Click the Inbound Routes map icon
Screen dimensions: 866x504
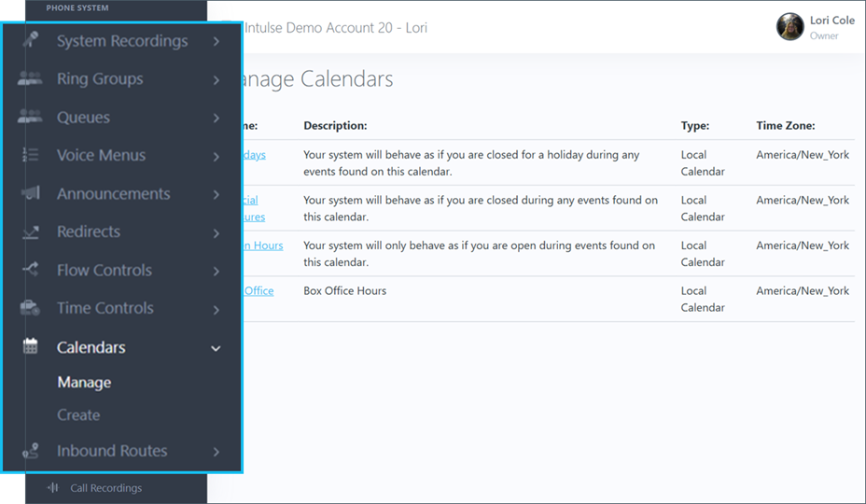(31, 451)
